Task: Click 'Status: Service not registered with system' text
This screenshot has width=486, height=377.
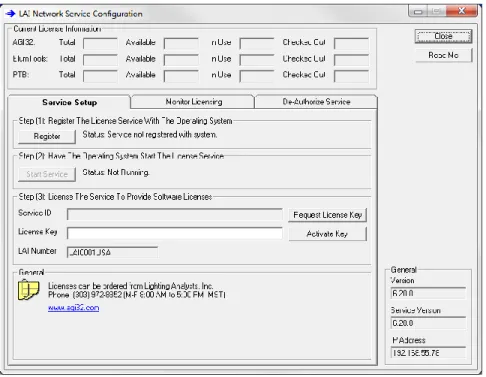Action: tap(150, 135)
